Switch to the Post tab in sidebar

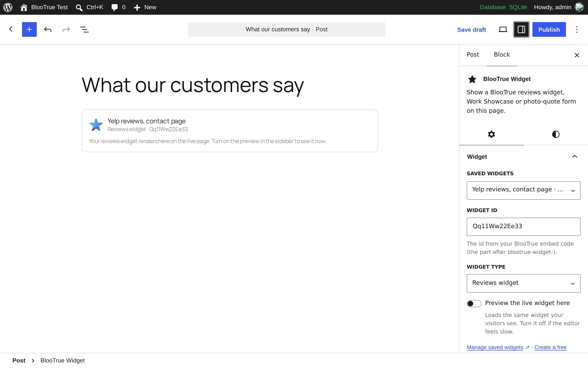coord(473,55)
